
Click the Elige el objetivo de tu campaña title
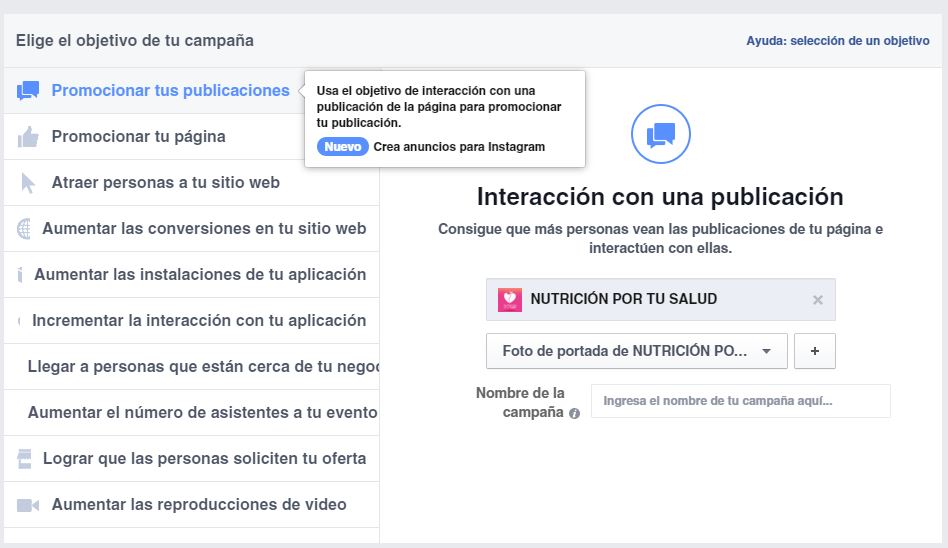(135, 41)
